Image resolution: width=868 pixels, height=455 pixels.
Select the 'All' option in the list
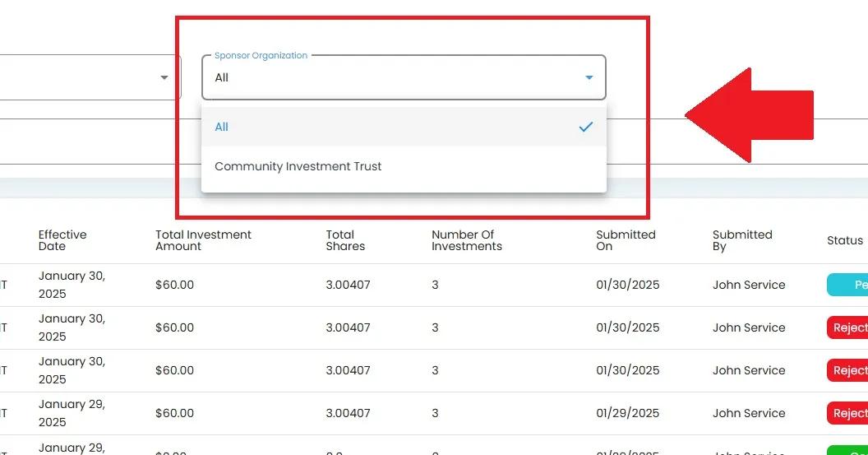[222, 127]
